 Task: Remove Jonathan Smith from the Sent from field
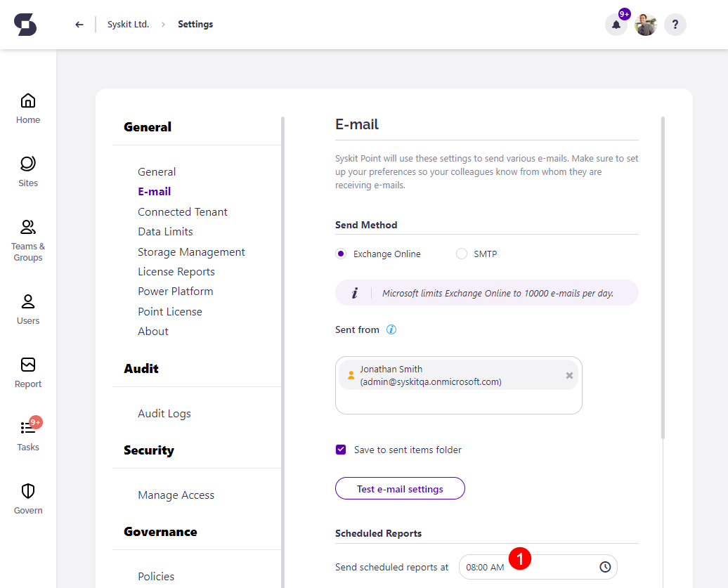click(568, 374)
